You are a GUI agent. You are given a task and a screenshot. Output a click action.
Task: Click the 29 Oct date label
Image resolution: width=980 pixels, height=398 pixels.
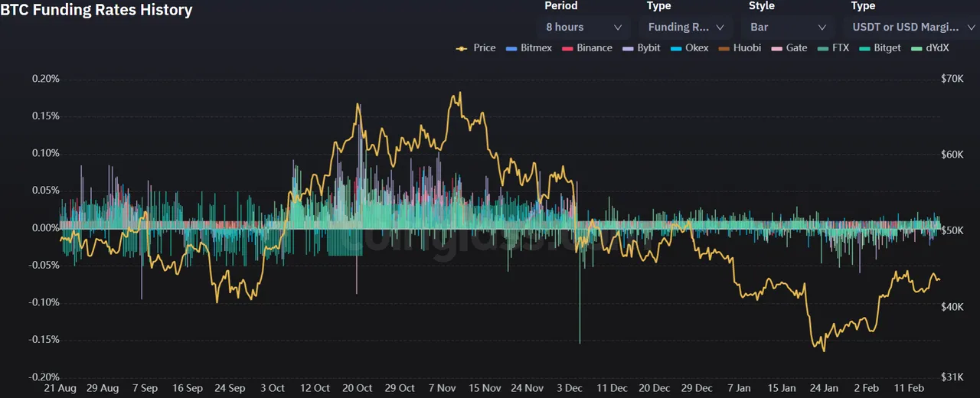point(399,389)
